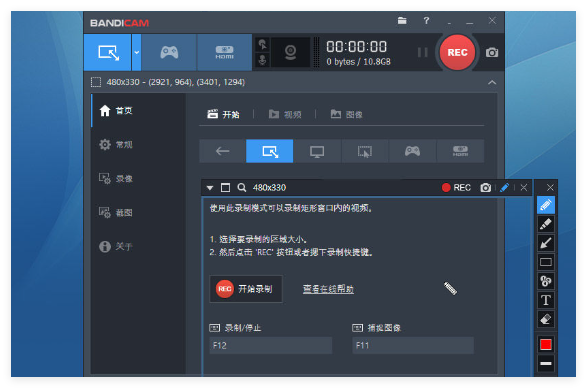Open the 查看在线帮助 online help link

point(328,289)
